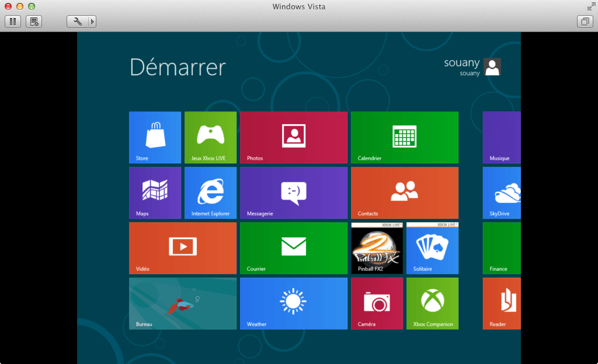Viewport: 598px width, 364px height.
Task: Open the Caméra tile
Action: point(377,303)
